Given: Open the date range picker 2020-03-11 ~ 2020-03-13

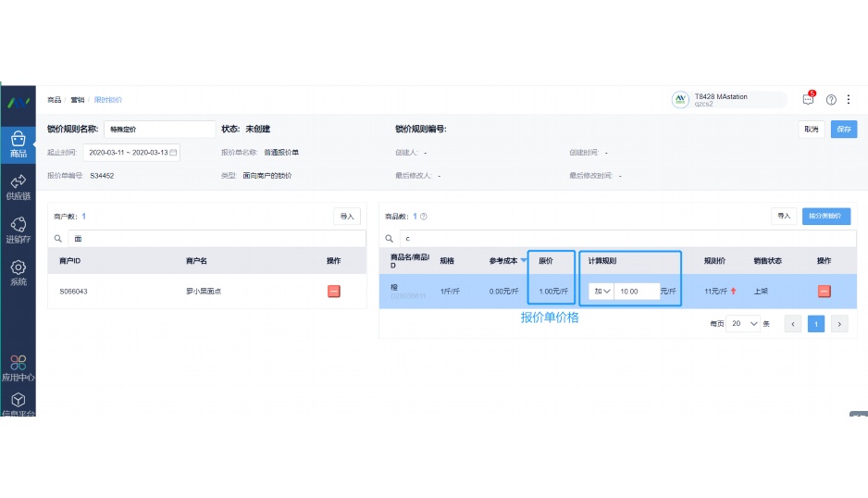Looking at the screenshot, I should [x=131, y=153].
